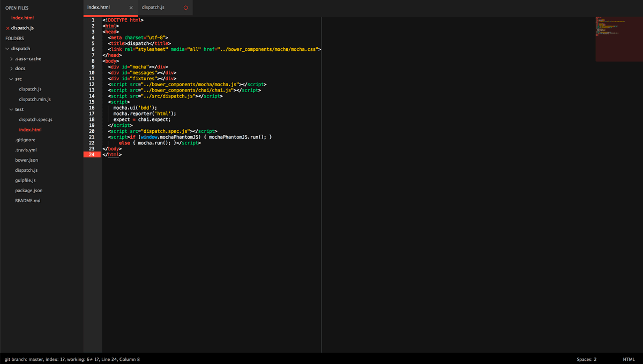
Task: Collapse the src folder arrow
Action: 11,79
